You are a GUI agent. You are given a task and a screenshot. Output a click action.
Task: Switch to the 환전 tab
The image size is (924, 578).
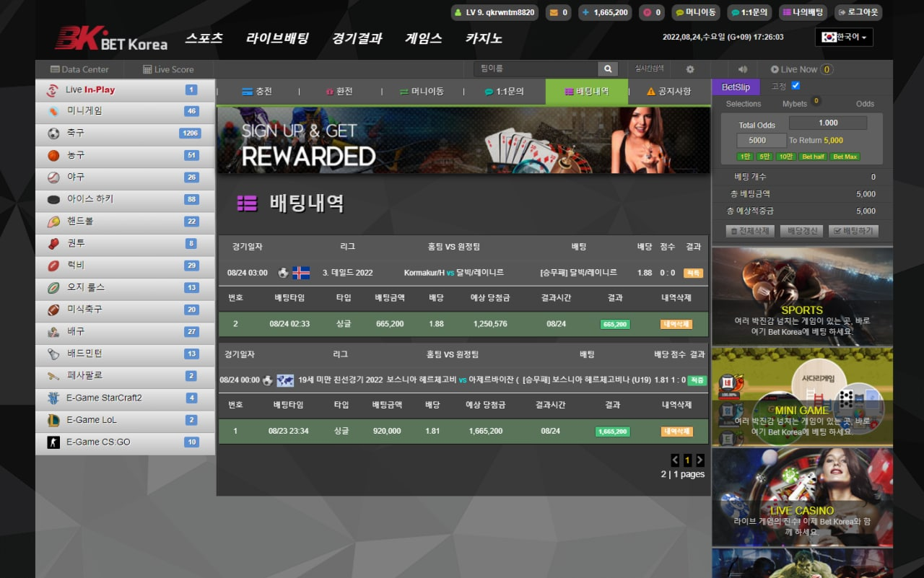point(339,92)
